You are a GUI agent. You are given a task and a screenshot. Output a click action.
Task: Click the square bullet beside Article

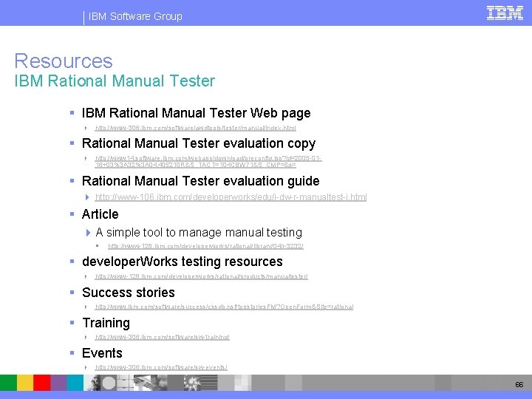point(72,214)
